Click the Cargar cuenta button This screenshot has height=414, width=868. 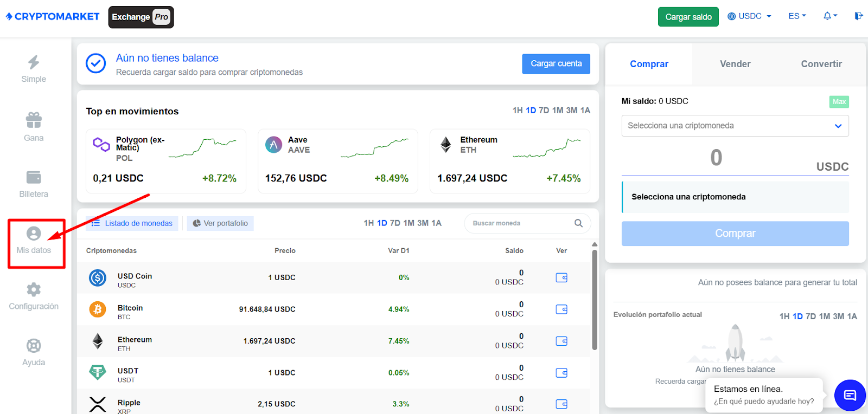click(556, 64)
